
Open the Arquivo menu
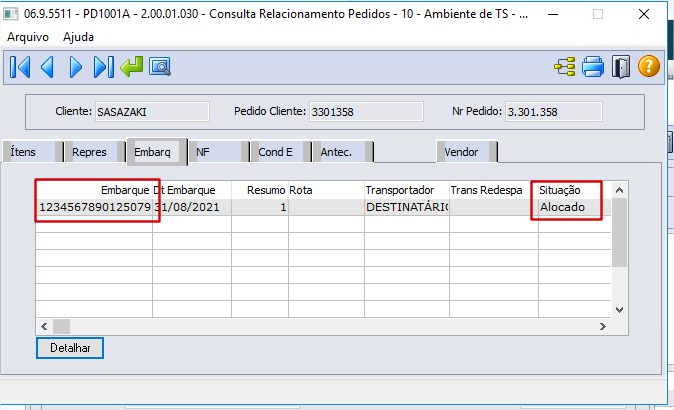pos(28,37)
